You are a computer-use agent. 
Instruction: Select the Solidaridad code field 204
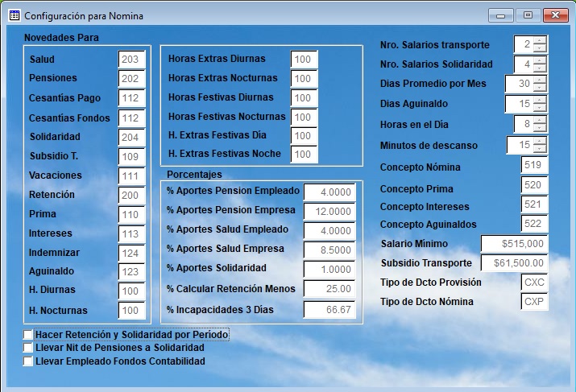(132, 138)
